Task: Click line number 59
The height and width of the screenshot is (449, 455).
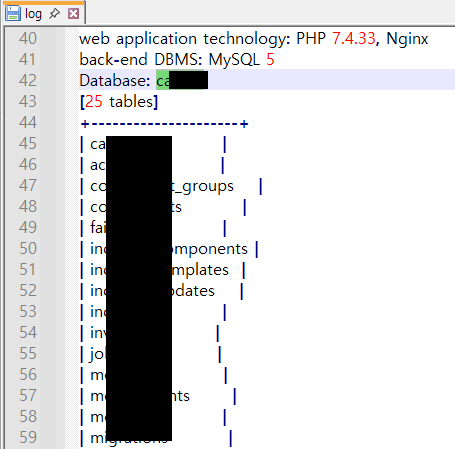Action: point(28,438)
